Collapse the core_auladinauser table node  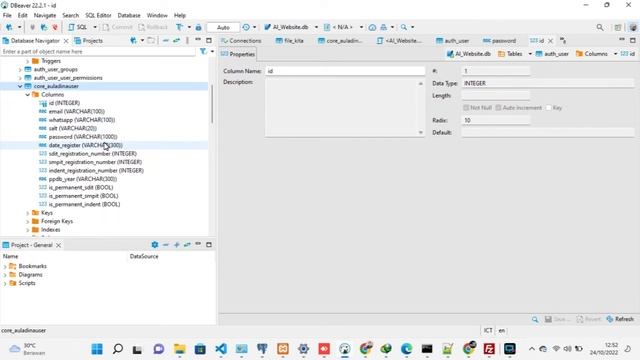pos(20,86)
